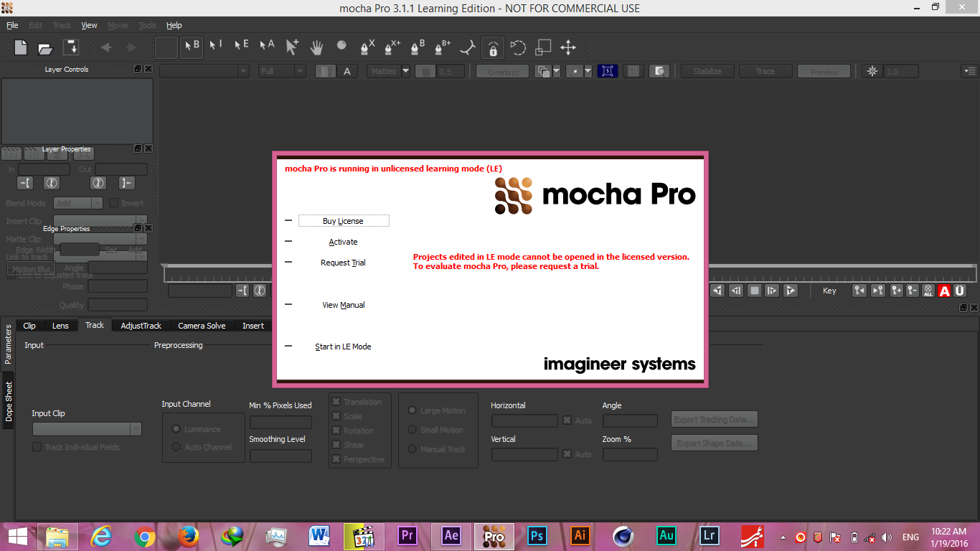Select the pointer B selection tool
Image resolution: width=980 pixels, height=551 pixels.
pyautogui.click(x=192, y=47)
